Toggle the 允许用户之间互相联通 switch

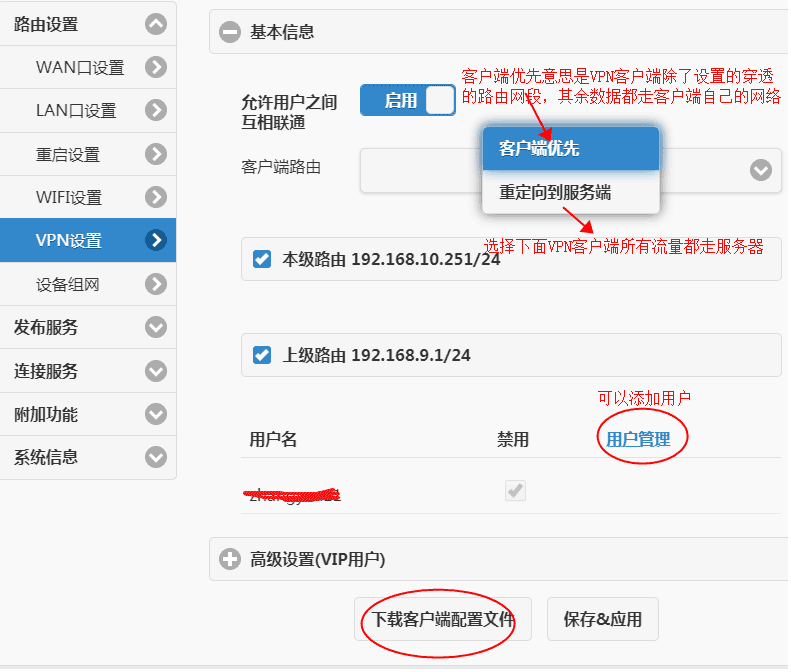pos(407,100)
